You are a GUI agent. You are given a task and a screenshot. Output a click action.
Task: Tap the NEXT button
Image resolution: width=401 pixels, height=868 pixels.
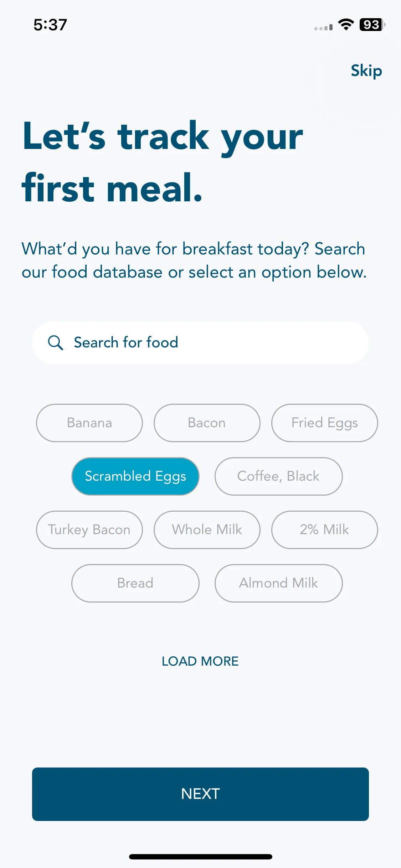(x=200, y=794)
